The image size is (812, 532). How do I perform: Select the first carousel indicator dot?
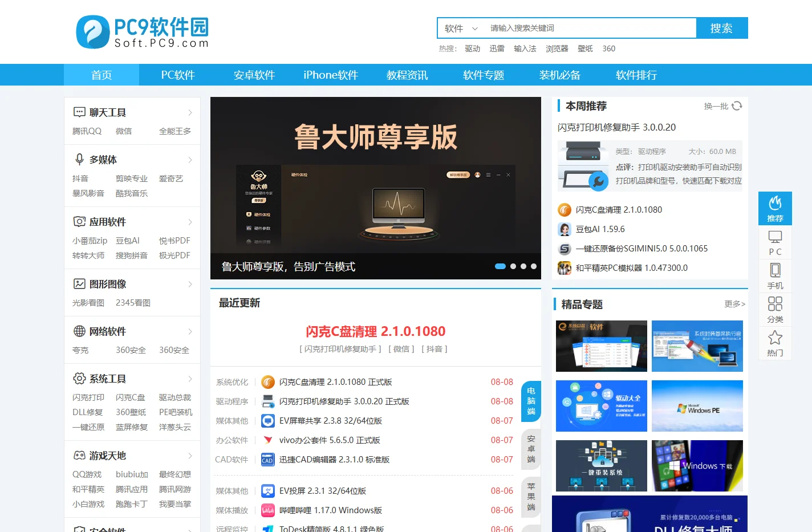(x=500, y=266)
